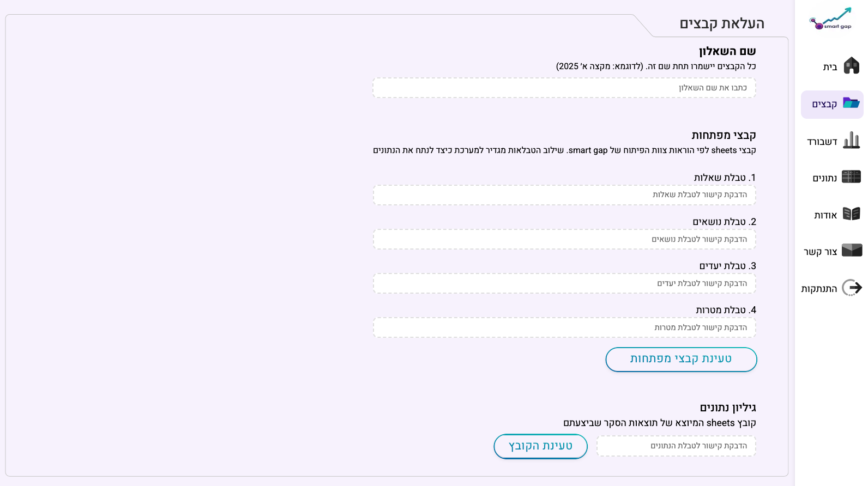The image size is (868, 486).
Task: Click the label 1. טבלת שאלות
Action: pos(725,178)
